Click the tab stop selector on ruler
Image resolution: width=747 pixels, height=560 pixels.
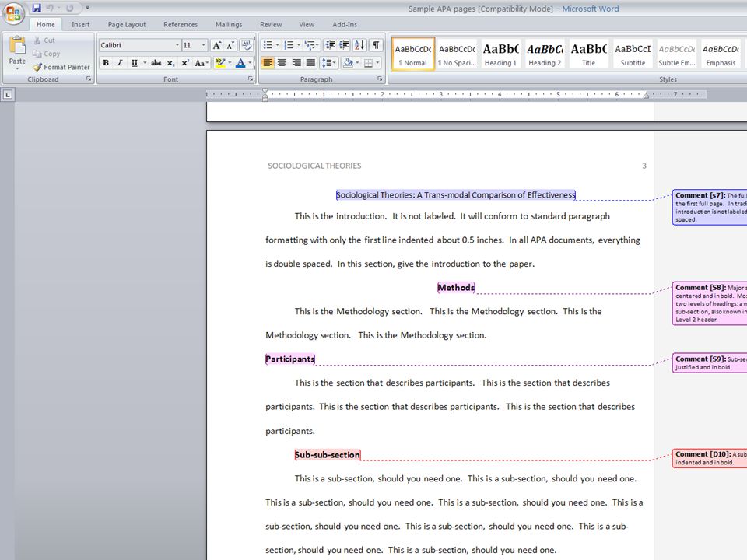pyautogui.click(x=8, y=95)
